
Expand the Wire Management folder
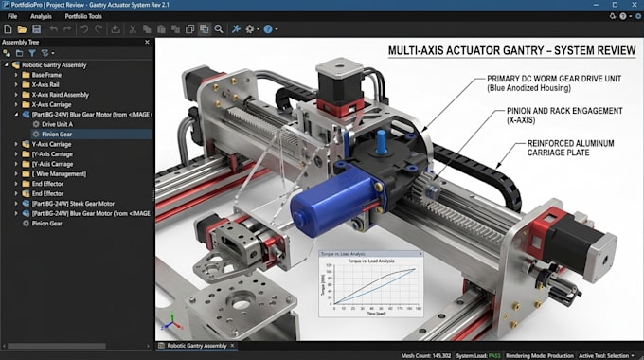point(16,173)
